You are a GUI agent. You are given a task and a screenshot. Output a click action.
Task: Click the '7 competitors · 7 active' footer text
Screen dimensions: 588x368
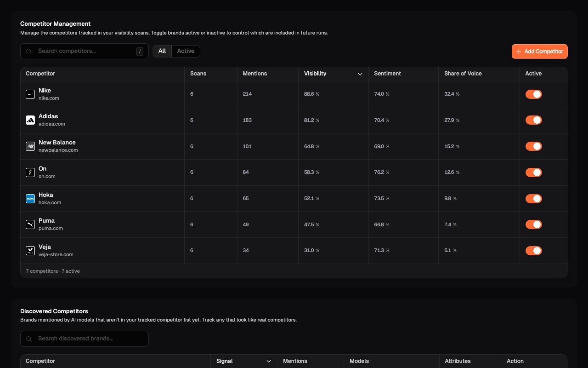coord(53,271)
